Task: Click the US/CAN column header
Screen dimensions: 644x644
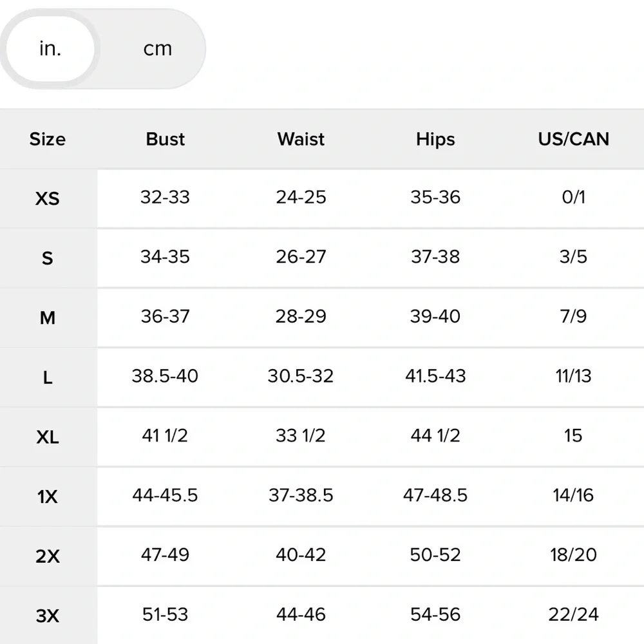Action: coord(573,139)
